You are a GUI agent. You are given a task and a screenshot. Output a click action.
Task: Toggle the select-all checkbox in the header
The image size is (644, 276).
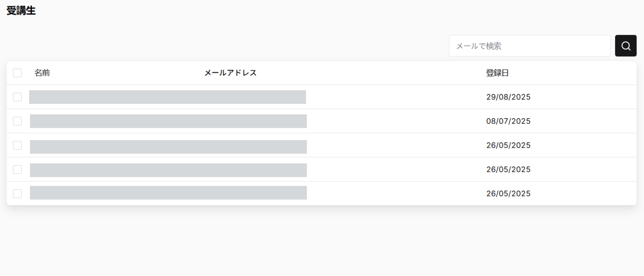pos(17,73)
